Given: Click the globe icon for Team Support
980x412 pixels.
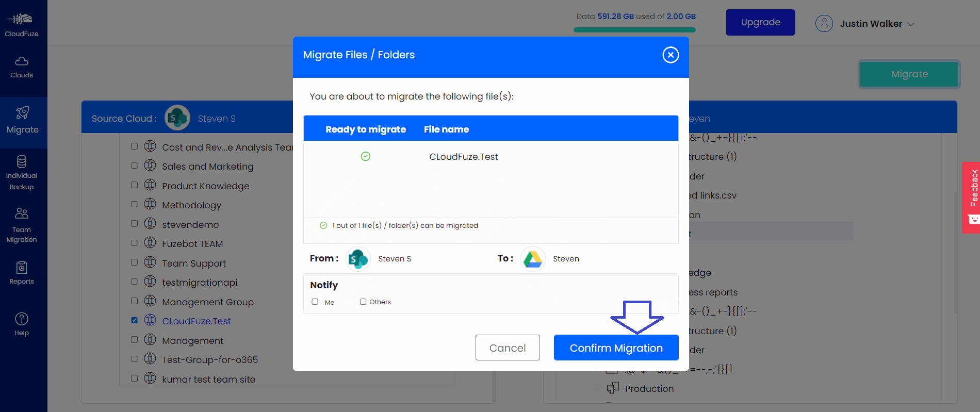Looking at the screenshot, I should pos(150,262).
